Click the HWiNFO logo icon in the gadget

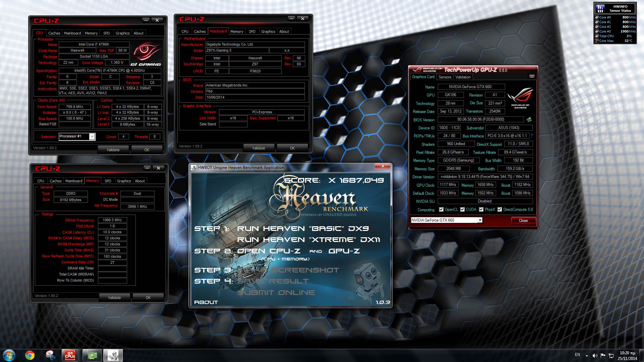(600, 8)
